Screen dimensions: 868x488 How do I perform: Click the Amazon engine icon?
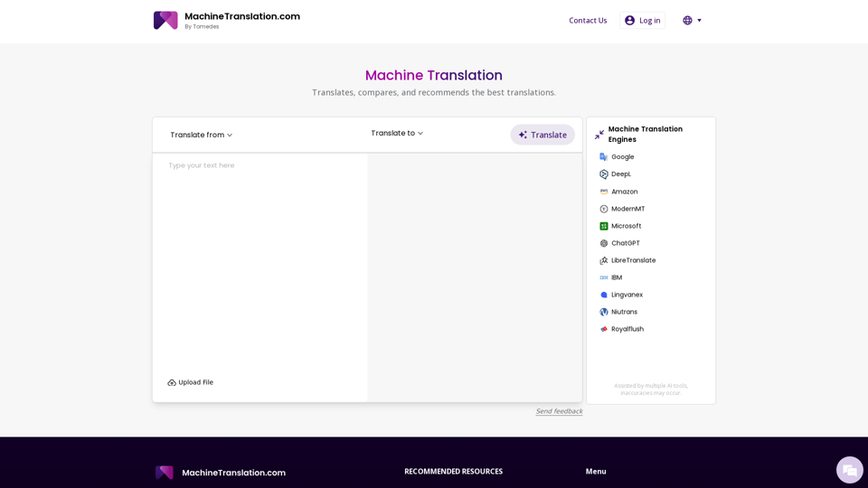[x=603, y=192]
